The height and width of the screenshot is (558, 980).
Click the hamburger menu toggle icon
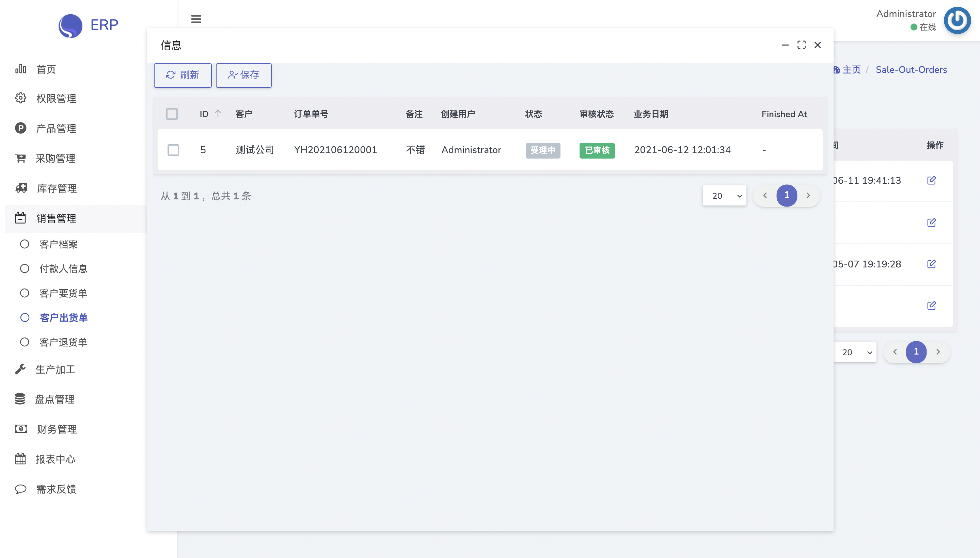(196, 19)
